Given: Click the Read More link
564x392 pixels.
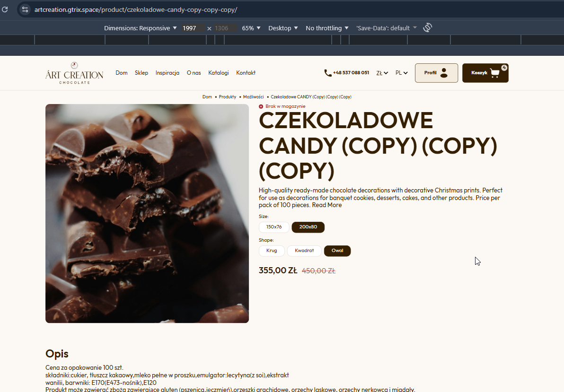Looking at the screenshot, I should click(326, 205).
